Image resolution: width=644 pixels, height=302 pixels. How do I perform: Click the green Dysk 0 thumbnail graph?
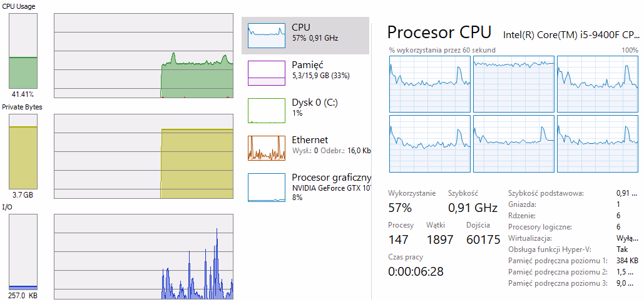(x=267, y=110)
